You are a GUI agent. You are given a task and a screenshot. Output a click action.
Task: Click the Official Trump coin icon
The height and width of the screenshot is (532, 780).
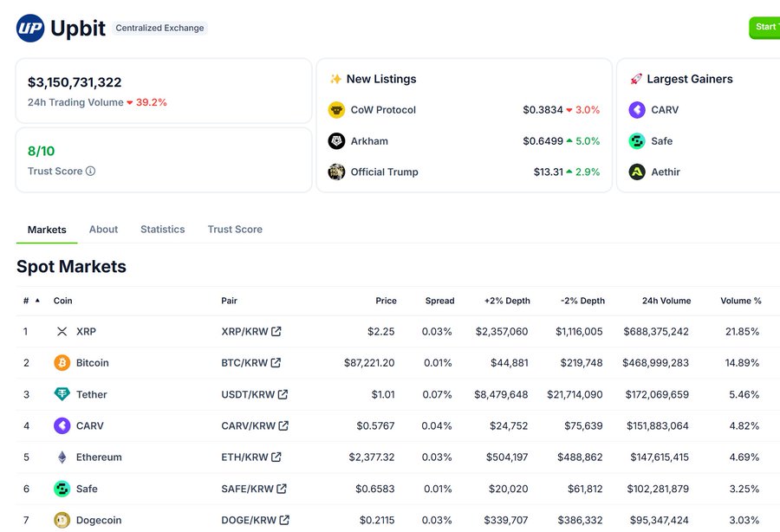[x=336, y=172]
